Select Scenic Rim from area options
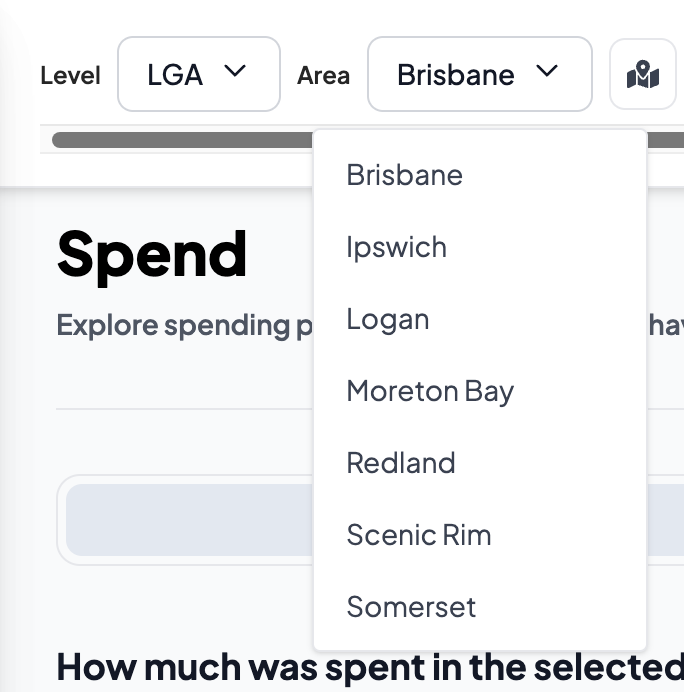Image resolution: width=684 pixels, height=692 pixels. pyautogui.click(x=419, y=535)
